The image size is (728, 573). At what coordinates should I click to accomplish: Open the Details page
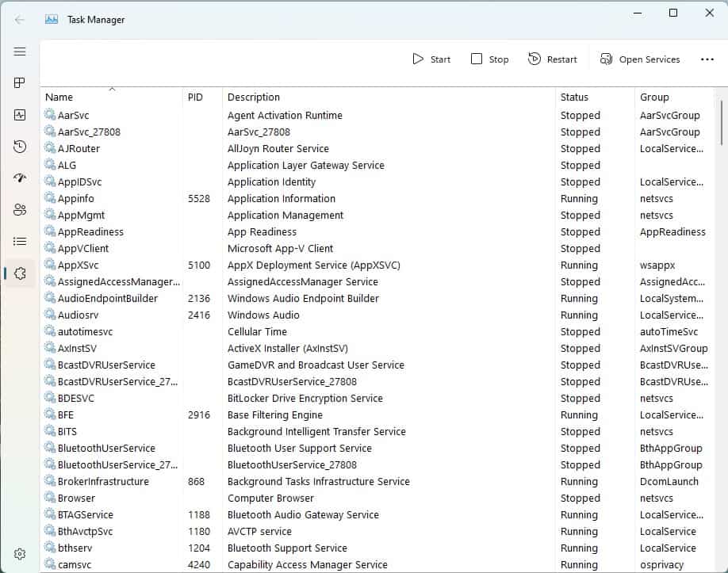(20, 241)
